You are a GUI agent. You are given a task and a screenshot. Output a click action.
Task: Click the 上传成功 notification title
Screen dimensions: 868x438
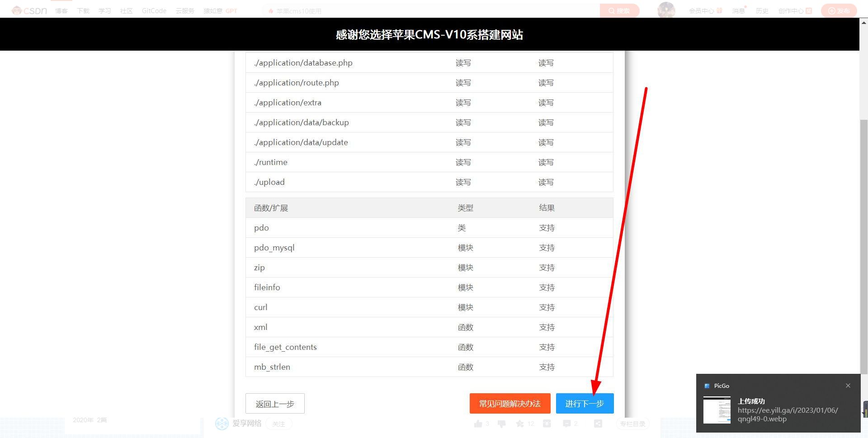(751, 401)
